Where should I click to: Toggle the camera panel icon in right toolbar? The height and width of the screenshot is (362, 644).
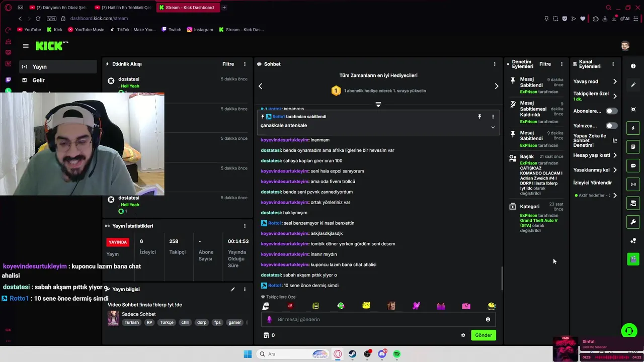633,203
